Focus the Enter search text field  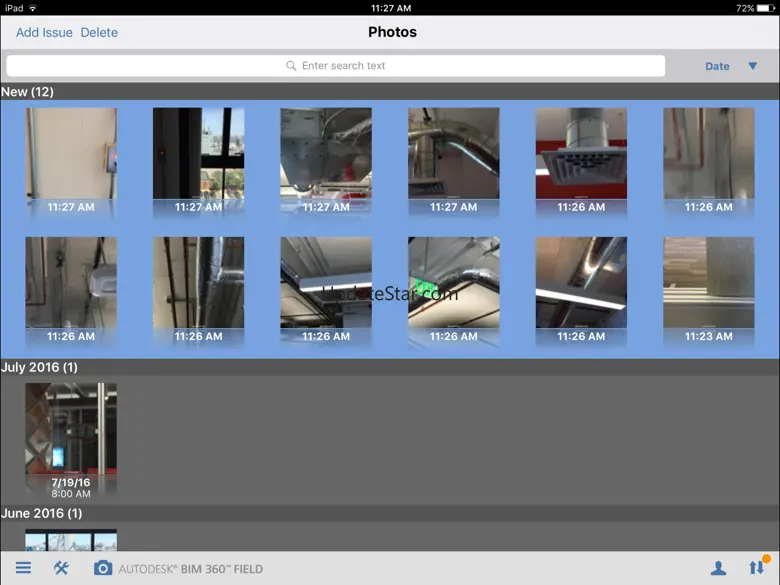343,66
